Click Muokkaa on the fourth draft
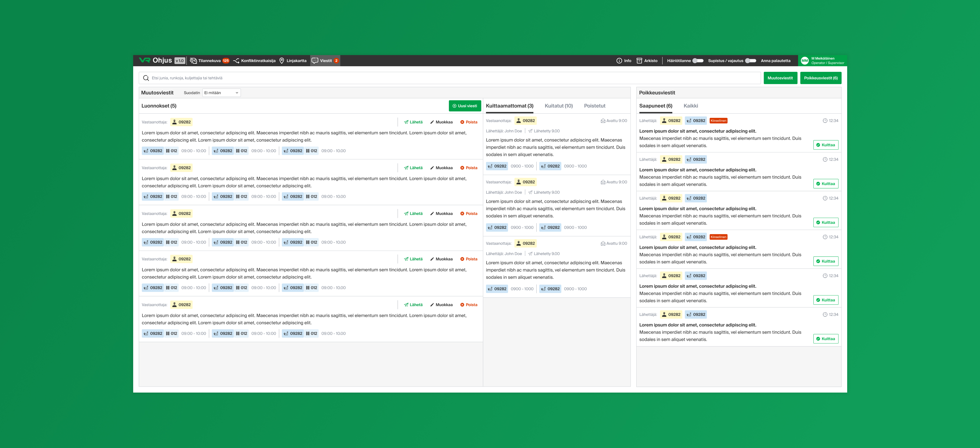Screen dimensions: 980x448 [x=441, y=259]
